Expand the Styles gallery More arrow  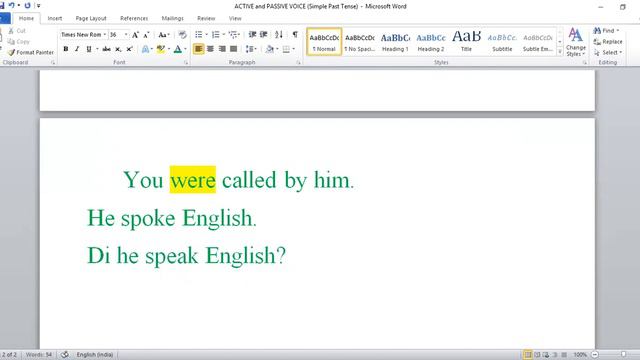click(560, 52)
